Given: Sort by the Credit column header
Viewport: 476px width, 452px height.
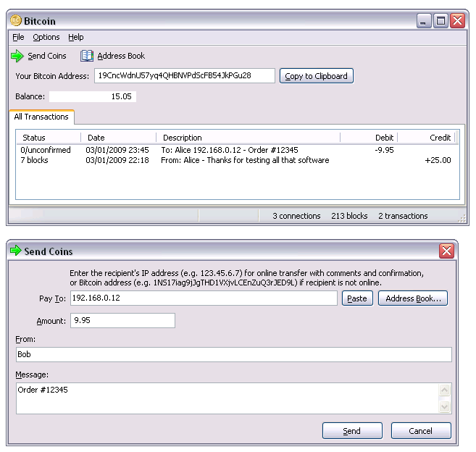Looking at the screenshot, I should point(426,138).
